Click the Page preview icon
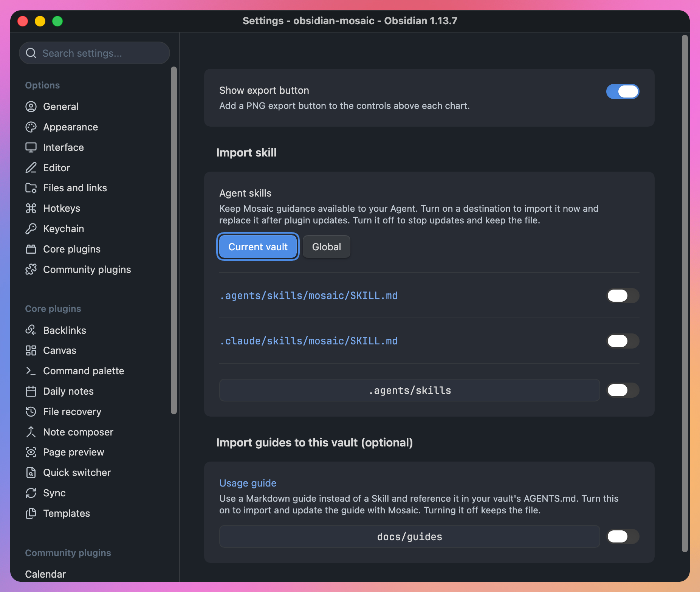The width and height of the screenshot is (700, 592). (31, 452)
